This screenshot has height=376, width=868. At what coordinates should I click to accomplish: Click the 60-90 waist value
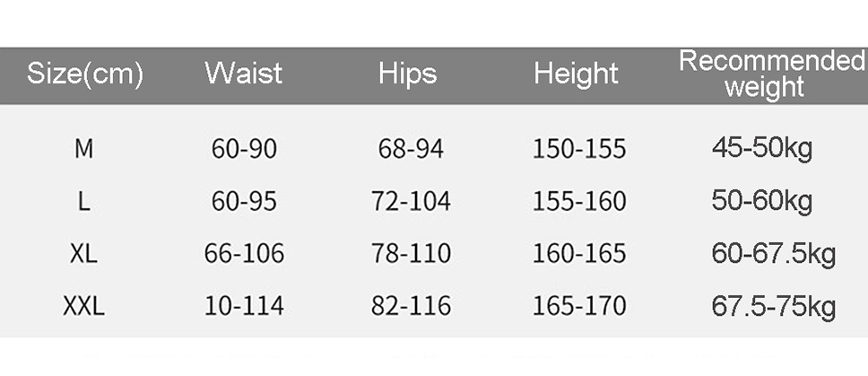pos(244,148)
